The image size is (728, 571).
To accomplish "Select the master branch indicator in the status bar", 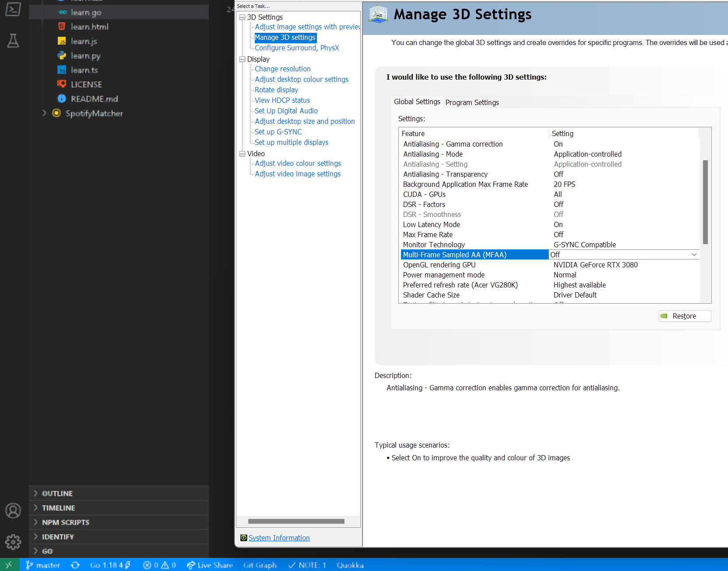I will point(42,565).
